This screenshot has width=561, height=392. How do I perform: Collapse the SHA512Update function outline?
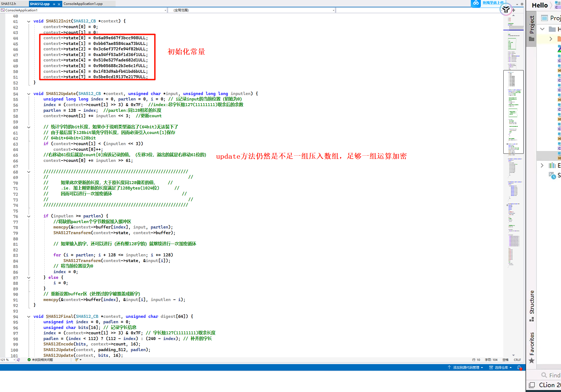coord(29,94)
